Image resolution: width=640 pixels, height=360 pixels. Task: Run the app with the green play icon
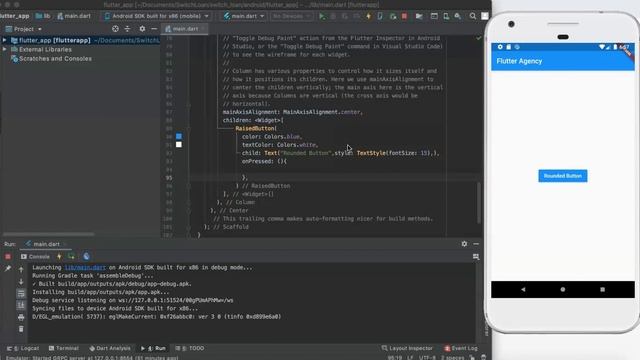click(322, 16)
